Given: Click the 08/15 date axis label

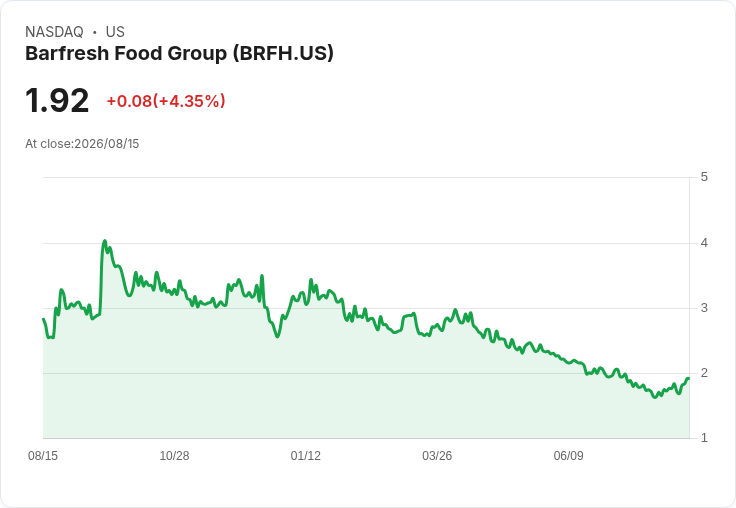Looking at the screenshot, I should pos(43,455).
